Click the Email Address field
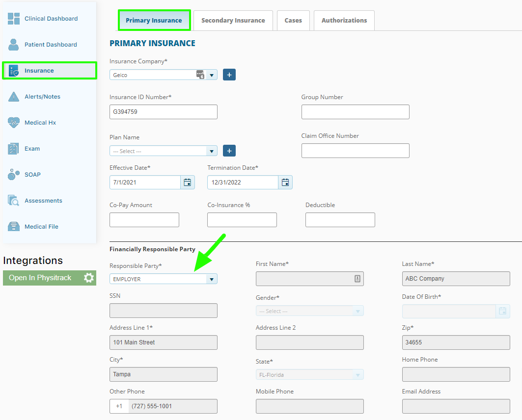The image size is (522, 420). pyautogui.click(x=456, y=406)
